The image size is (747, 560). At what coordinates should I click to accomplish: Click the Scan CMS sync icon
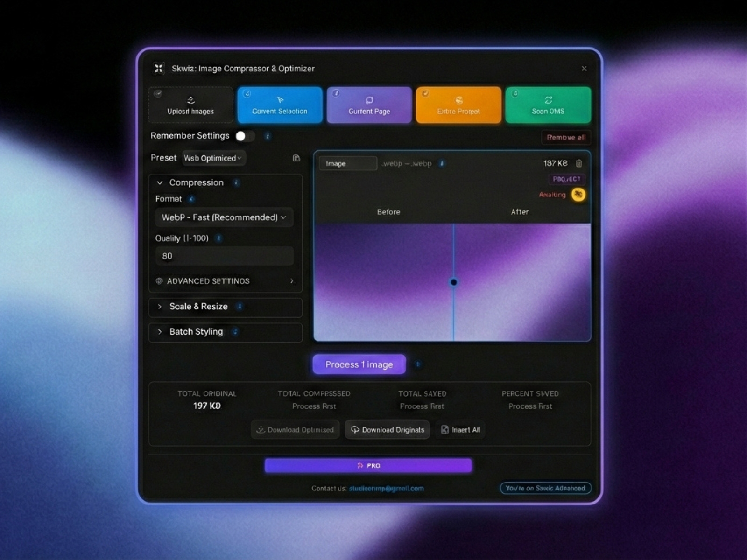[548, 99]
